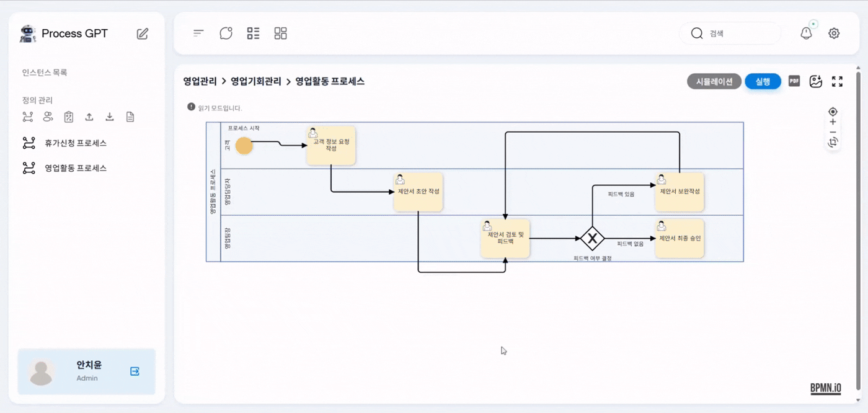Open settings via the gear icon

834,33
